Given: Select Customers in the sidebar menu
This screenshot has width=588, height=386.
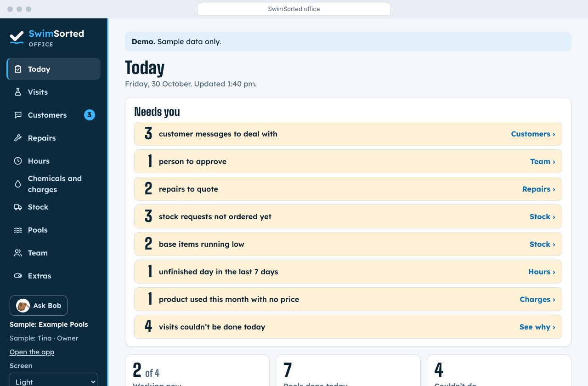Looking at the screenshot, I should tap(54, 115).
